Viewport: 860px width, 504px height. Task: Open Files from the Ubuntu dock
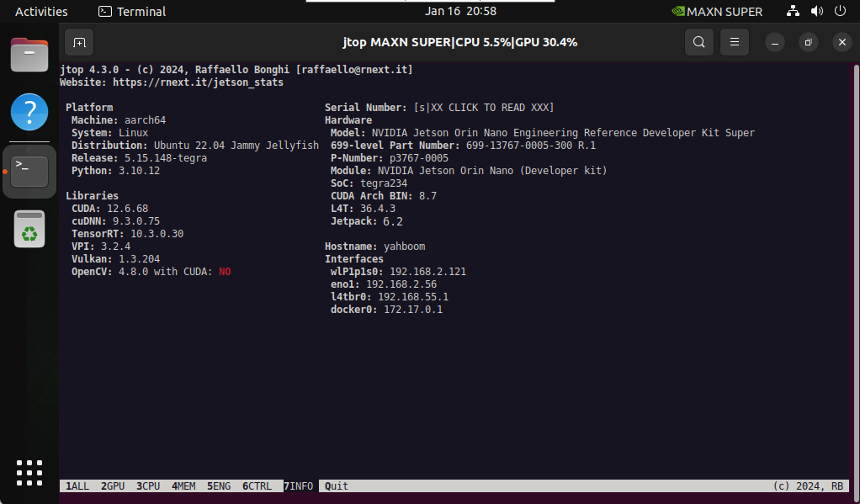(29, 56)
